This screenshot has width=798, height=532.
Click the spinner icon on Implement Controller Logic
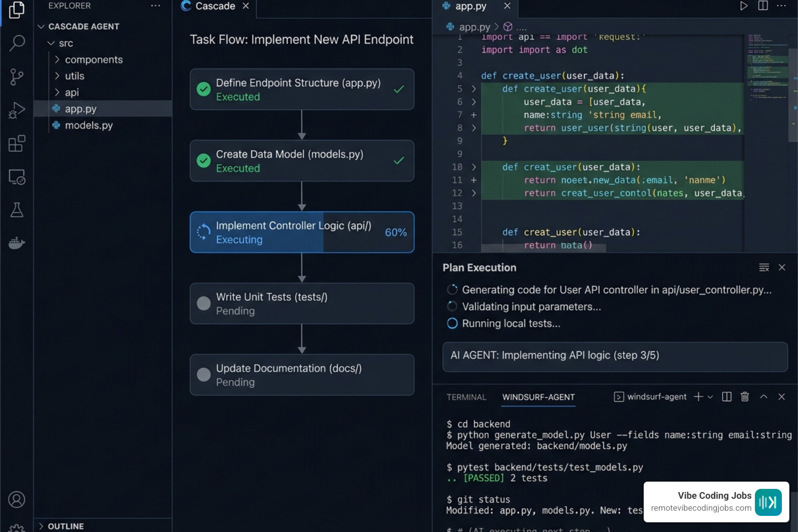point(204,232)
